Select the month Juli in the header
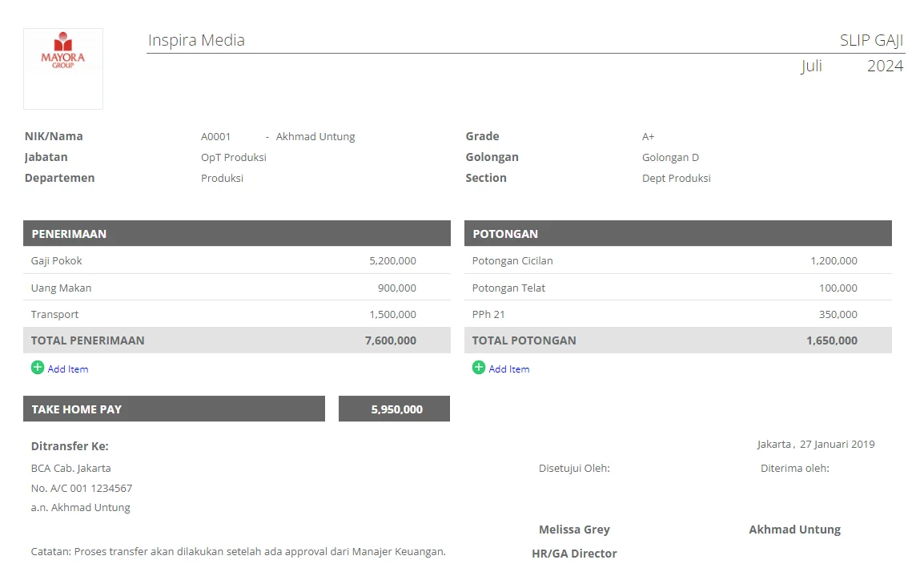Image resolution: width=924 pixels, height=576 pixels. point(811,66)
